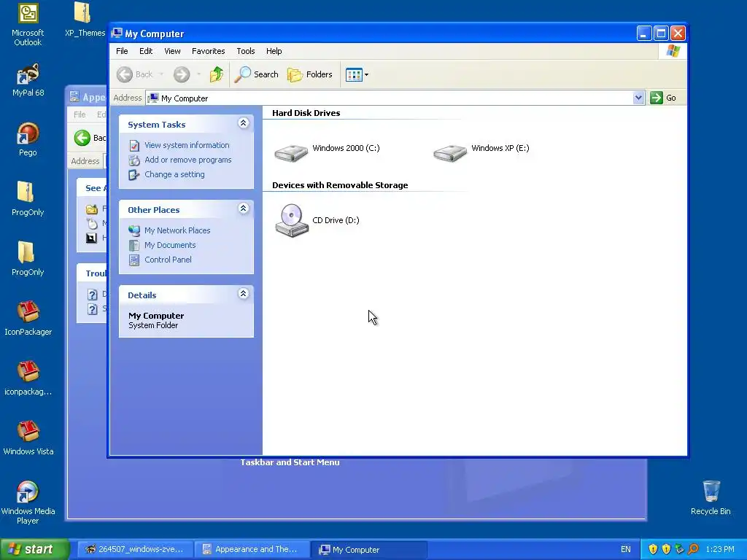The height and width of the screenshot is (560, 747).
Task: Click the Forward arrow in My Computer
Action: point(182,74)
